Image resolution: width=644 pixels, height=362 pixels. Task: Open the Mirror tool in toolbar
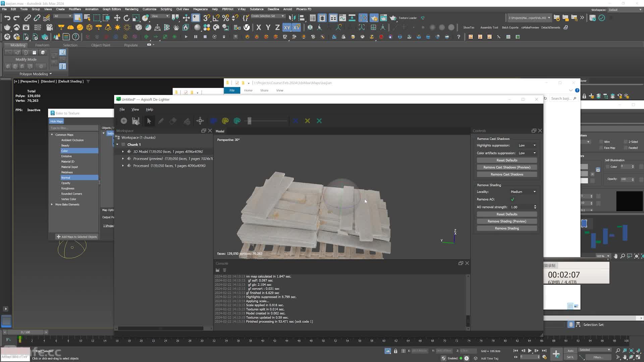(x=292, y=18)
